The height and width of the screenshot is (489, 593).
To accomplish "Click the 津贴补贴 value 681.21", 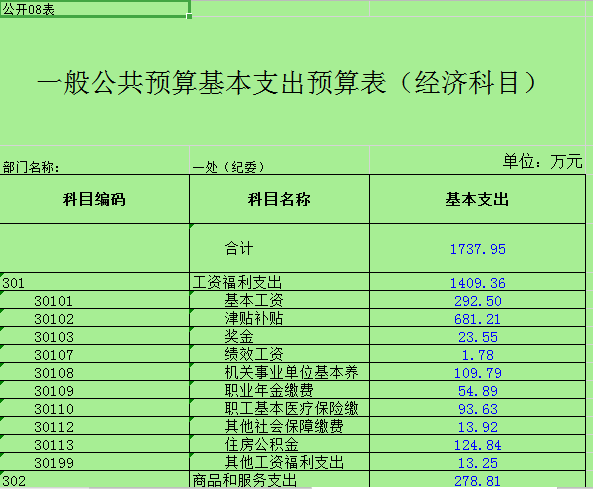I will tap(477, 318).
